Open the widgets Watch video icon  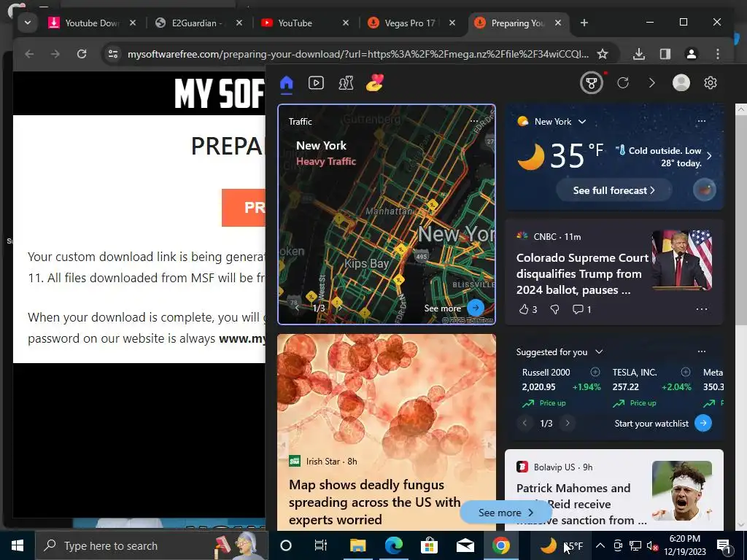coord(316,83)
